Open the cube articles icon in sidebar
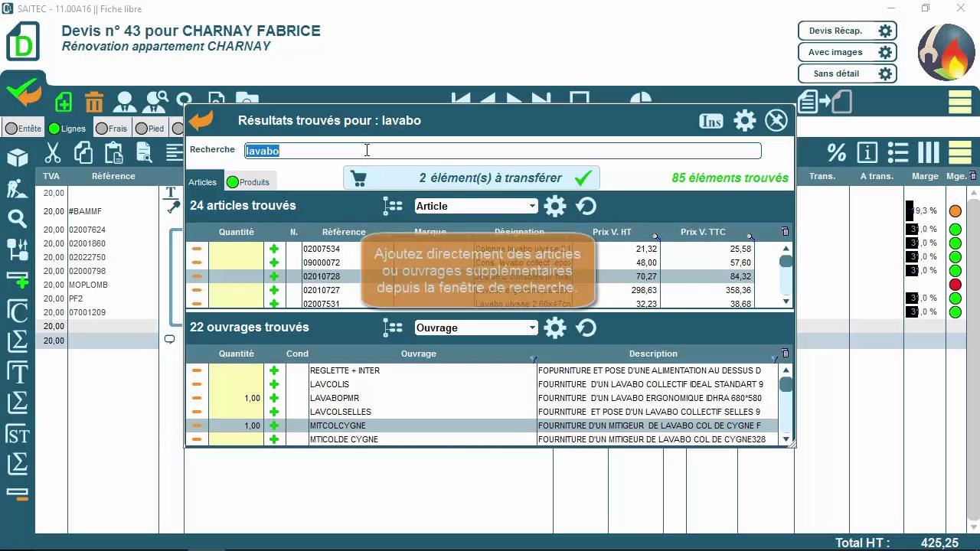This screenshot has width=980, height=551. 17,158
